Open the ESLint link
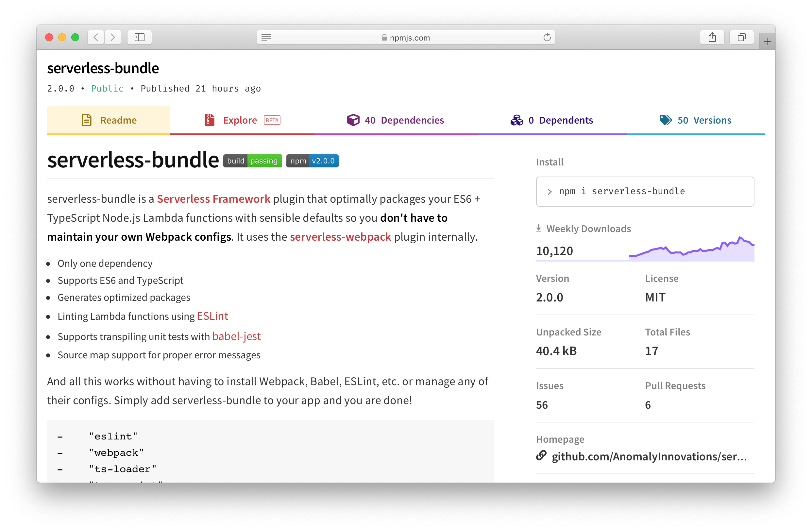This screenshot has height=531, width=812. (x=212, y=316)
